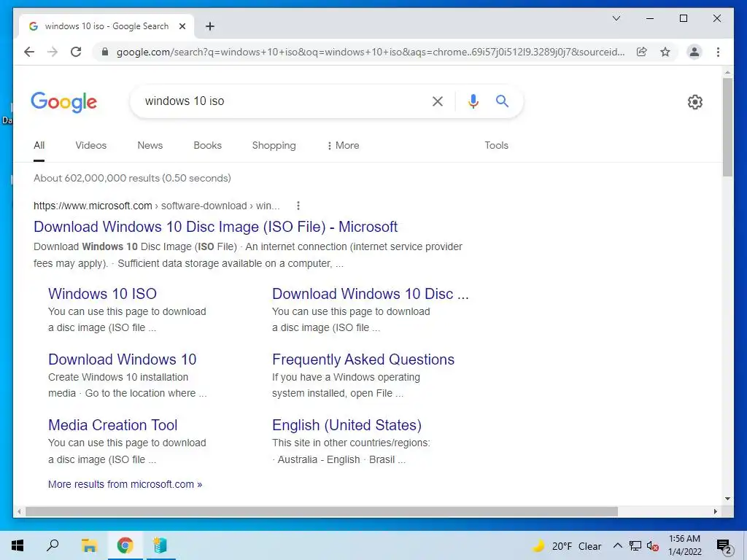Click the 'About 602,000,000 results' text
747x560 pixels.
pos(96,178)
